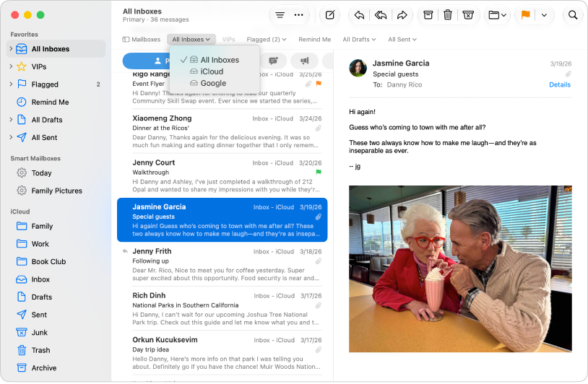The image size is (588, 384).
Task: Expand All Sent in sidebar
Action: [11, 137]
